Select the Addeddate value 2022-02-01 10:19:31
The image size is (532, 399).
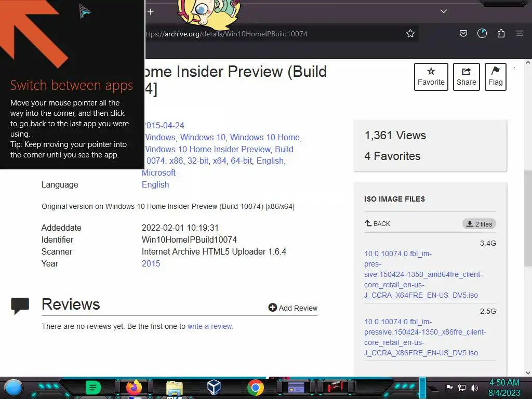[x=180, y=228]
